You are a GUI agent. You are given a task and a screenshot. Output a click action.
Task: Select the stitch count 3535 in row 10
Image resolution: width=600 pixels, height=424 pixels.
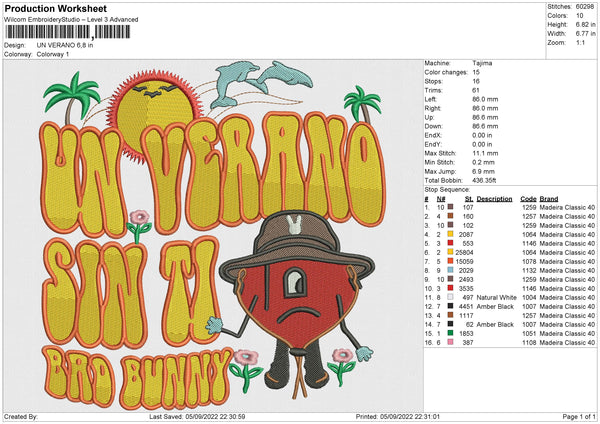(466, 289)
